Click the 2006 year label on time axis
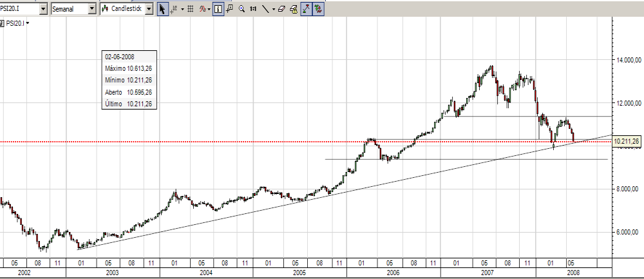Image resolution: width=644 pixels, height=279 pixels. pos(393,273)
